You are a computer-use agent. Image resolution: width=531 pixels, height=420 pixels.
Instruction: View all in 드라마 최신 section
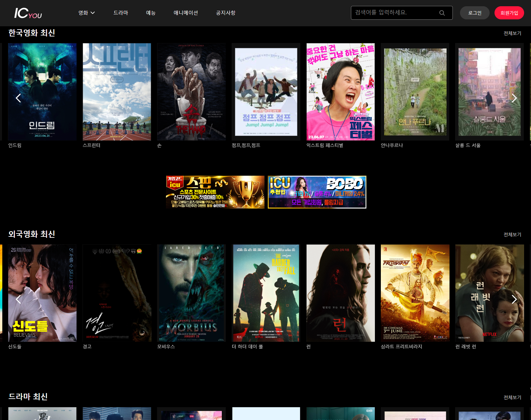[x=512, y=397]
